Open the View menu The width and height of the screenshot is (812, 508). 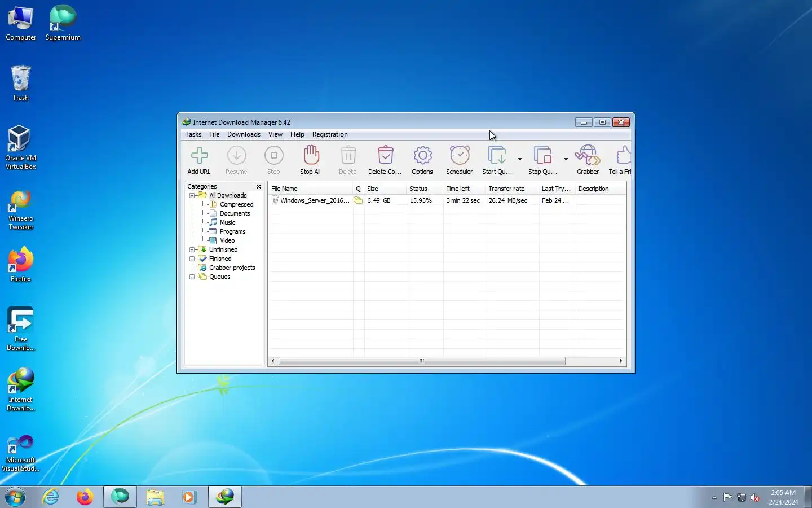275,134
